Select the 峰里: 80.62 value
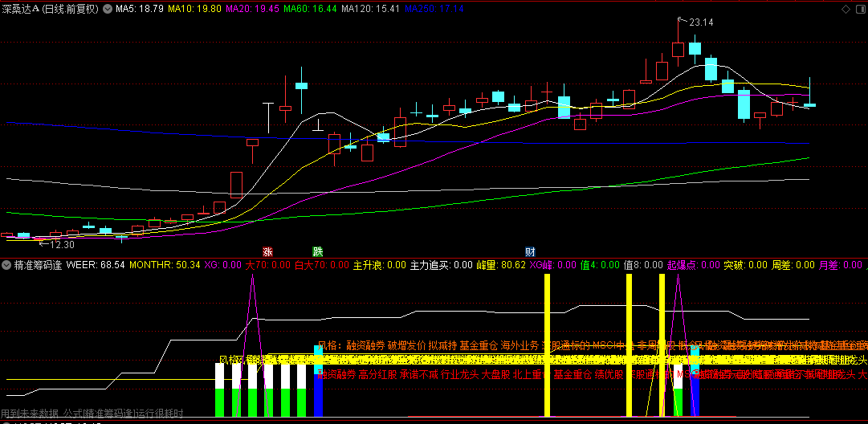Screen dimensions: 868x424 pyautogui.click(x=501, y=264)
